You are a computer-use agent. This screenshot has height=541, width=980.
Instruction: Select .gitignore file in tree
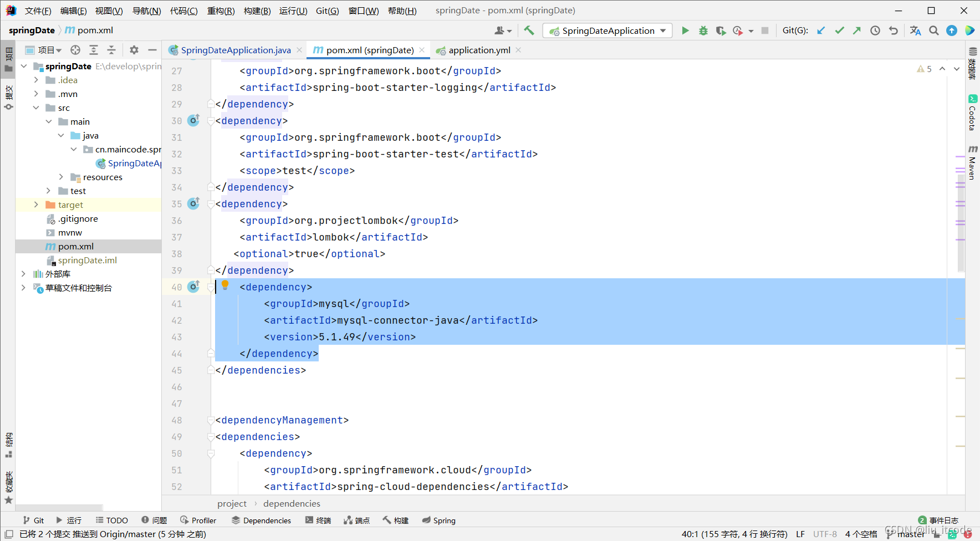coord(78,218)
